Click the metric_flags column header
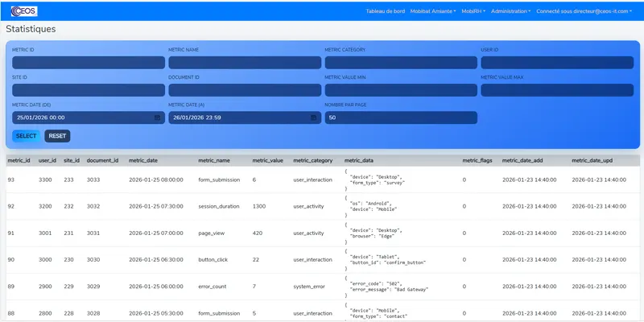Image resolution: width=644 pixels, height=322 pixels. pyautogui.click(x=477, y=160)
